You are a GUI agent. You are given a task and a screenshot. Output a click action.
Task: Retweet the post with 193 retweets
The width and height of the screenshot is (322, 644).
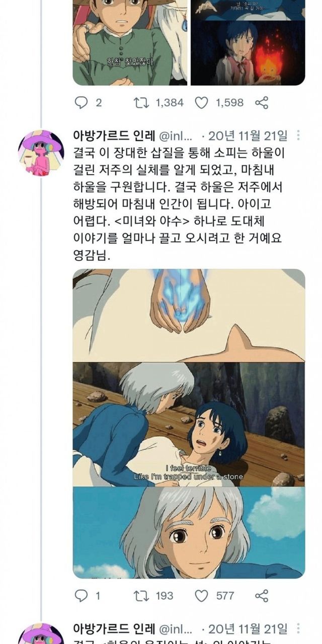[x=140, y=596]
